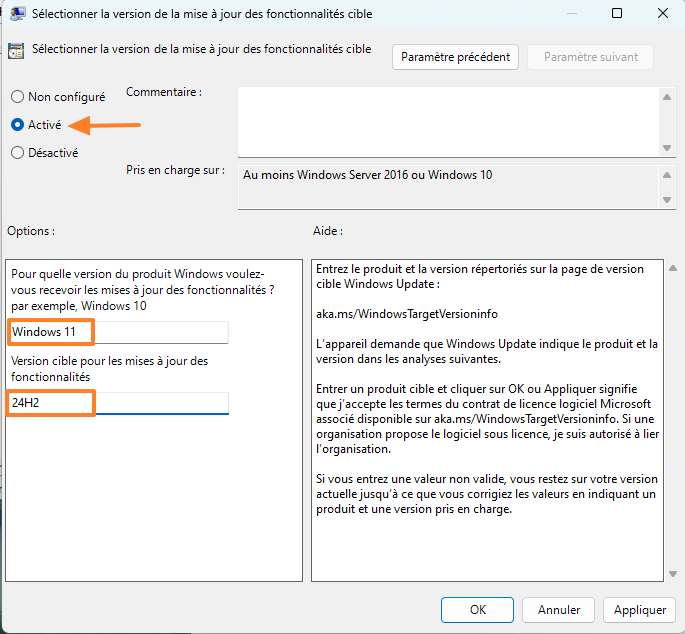Click the Pour quelle version du produit Windows text
This screenshot has width=685, height=634.
[142, 290]
